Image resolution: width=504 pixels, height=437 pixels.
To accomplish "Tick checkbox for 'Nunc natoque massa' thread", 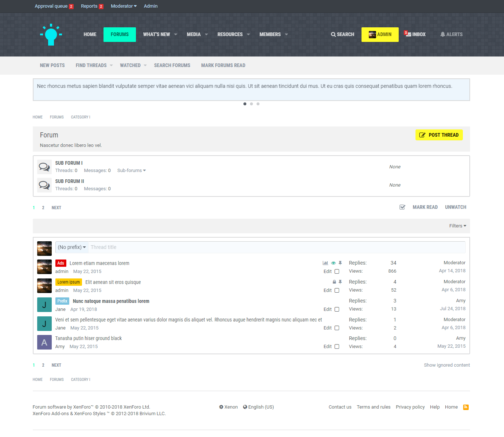I will 337,309.
